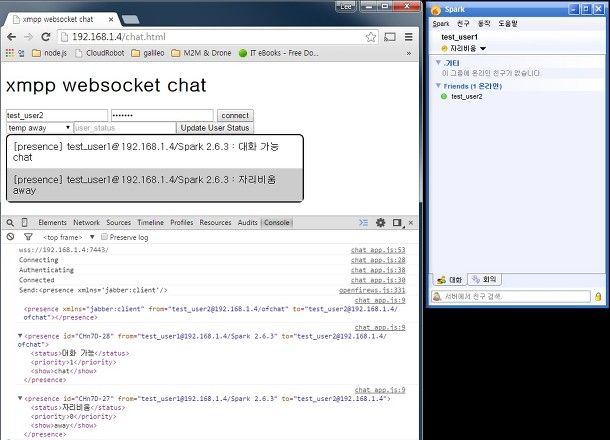
Task: Toggle DevTools device mode icon
Action: 25,223
